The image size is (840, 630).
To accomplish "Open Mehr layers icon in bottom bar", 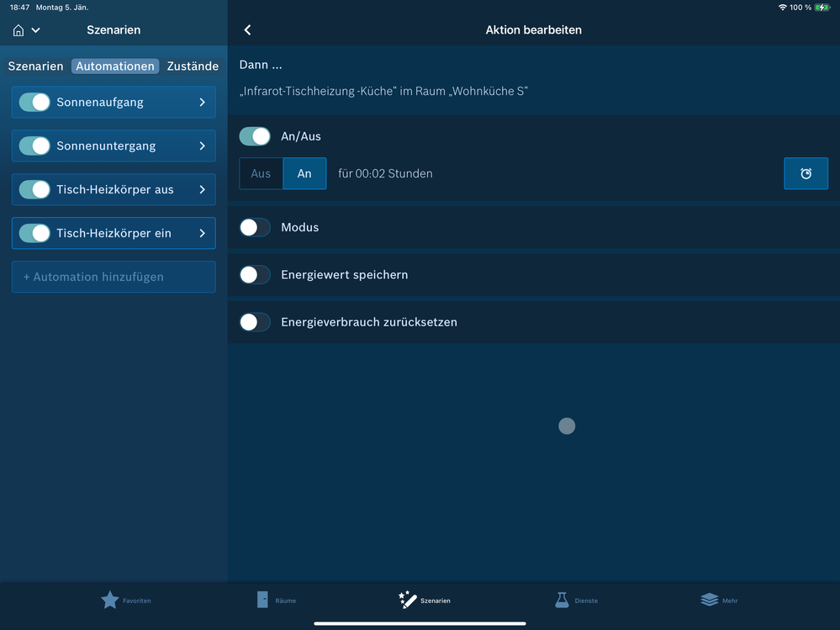I will tap(710, 600).
